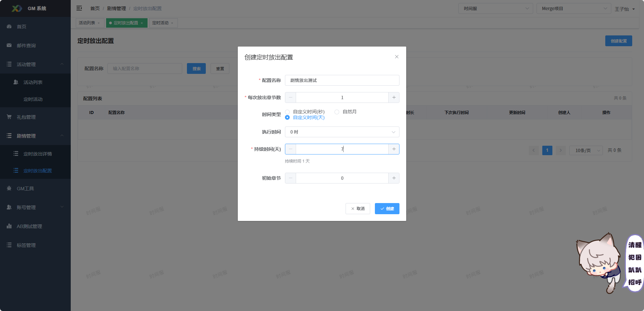644x311 pixels.
Task: Increase 初始章节 with the plus icon
Action: [394, 178]
